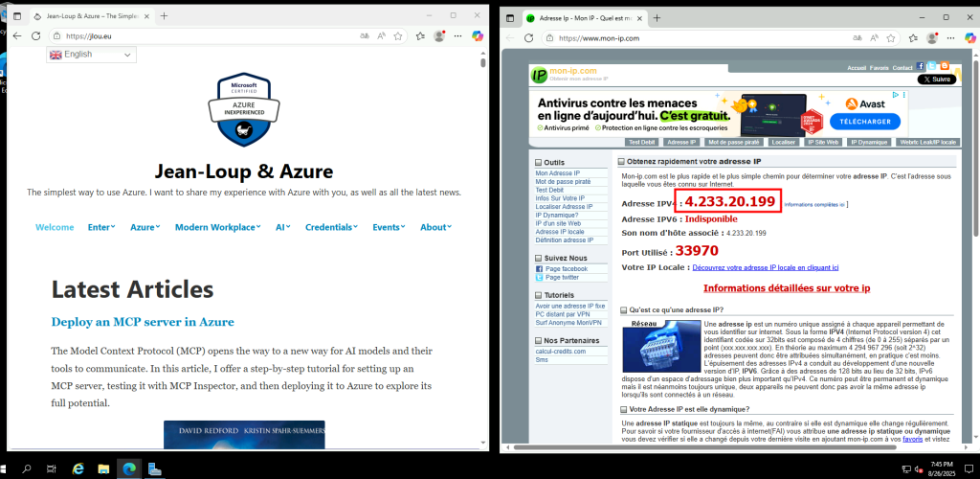Open the Localiser tab on mon-ip

(783, 143)
